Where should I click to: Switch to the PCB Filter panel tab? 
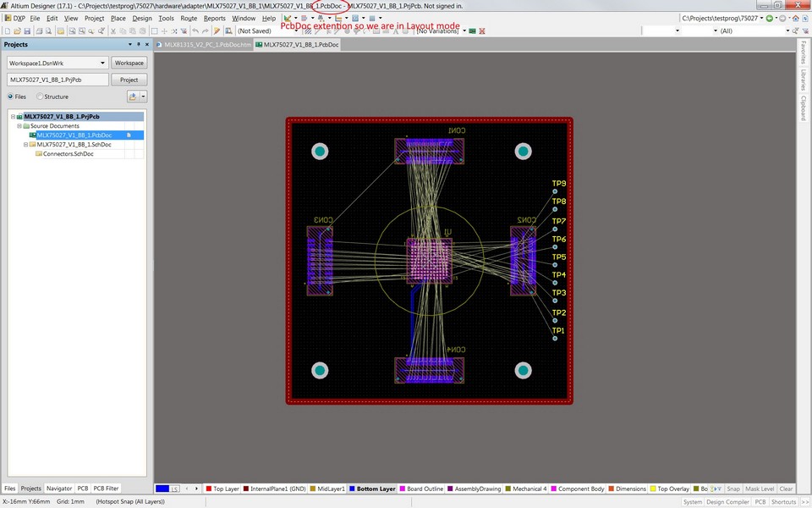click(107, 489)
